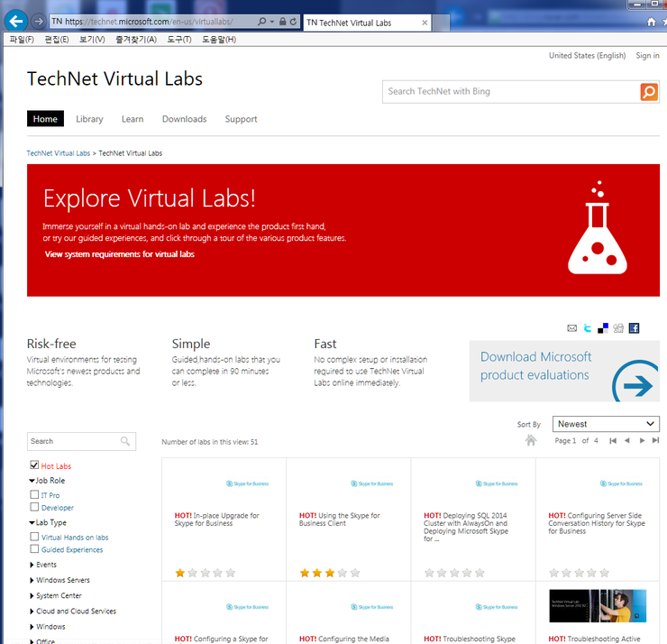This screenshot has width=667, height=644.
Task: Collapse the Lab Type filter group
Action: tap(32, 523)
